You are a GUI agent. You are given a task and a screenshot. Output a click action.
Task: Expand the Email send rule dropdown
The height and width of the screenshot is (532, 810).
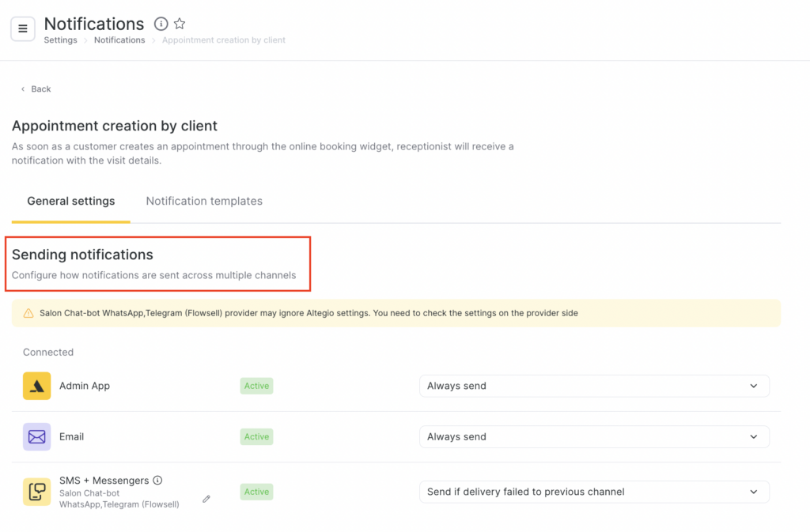pyautogui.click(x=593, y=436)
